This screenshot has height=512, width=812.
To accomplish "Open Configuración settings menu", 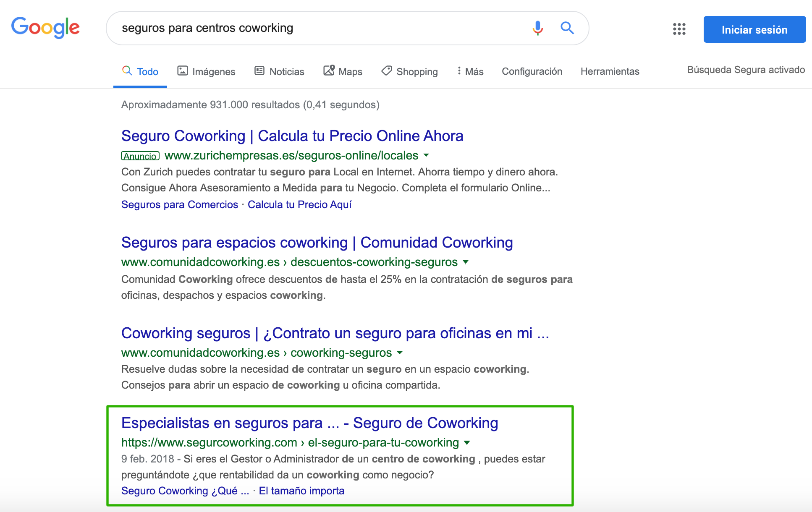I will coord(532,71).
